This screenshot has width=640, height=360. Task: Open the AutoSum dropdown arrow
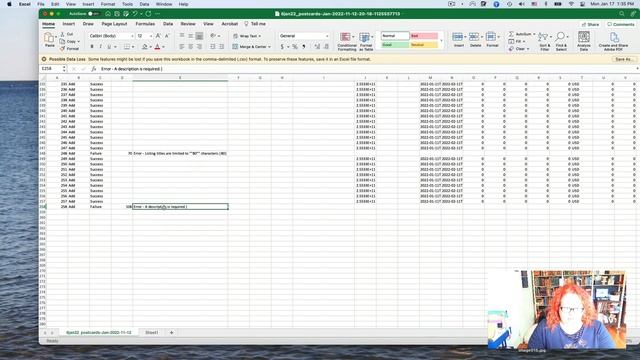click(x=534, y=34)
